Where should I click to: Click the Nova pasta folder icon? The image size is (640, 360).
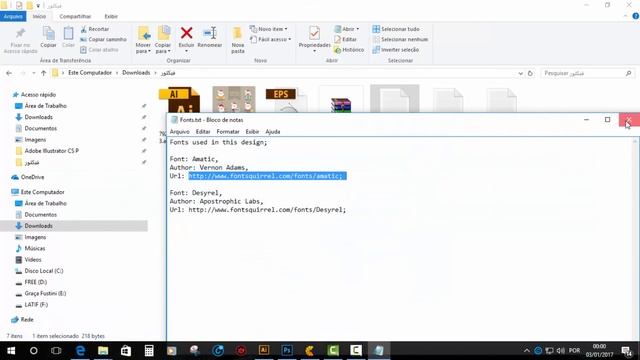click(x=238, y=33)
